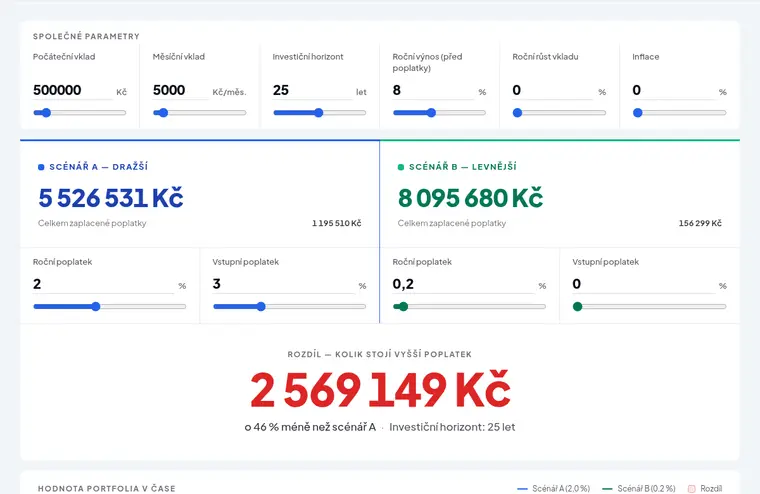Click Scénář A Vstupní poplatek field showing 3
This screenshot has height=494, width=760.
pyautogui.click(x=283, y=284)
